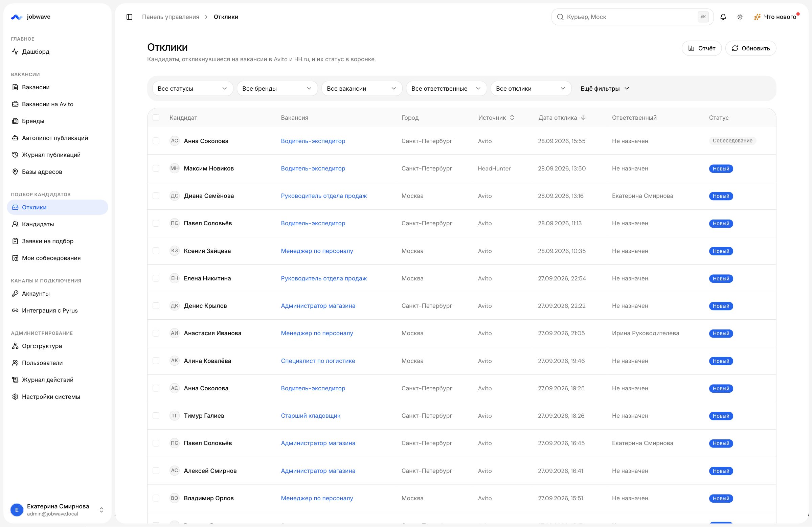The image size is (812, 527).
Task: Click the Бренды building icon
Action: click(15, 121)
